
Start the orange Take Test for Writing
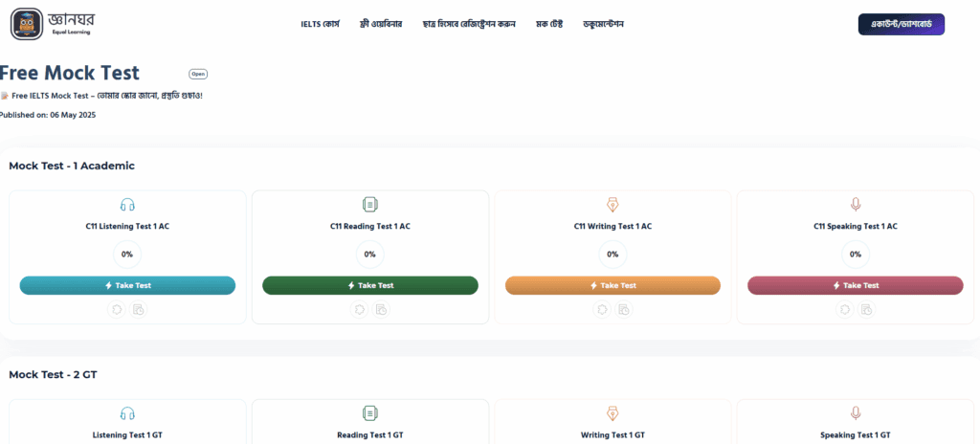[612, 285]
